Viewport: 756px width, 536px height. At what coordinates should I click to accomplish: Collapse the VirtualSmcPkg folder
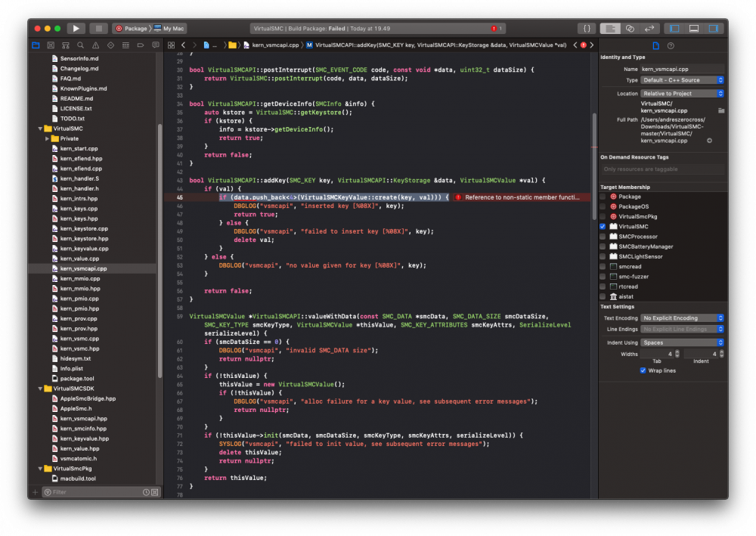click(40, 469)
